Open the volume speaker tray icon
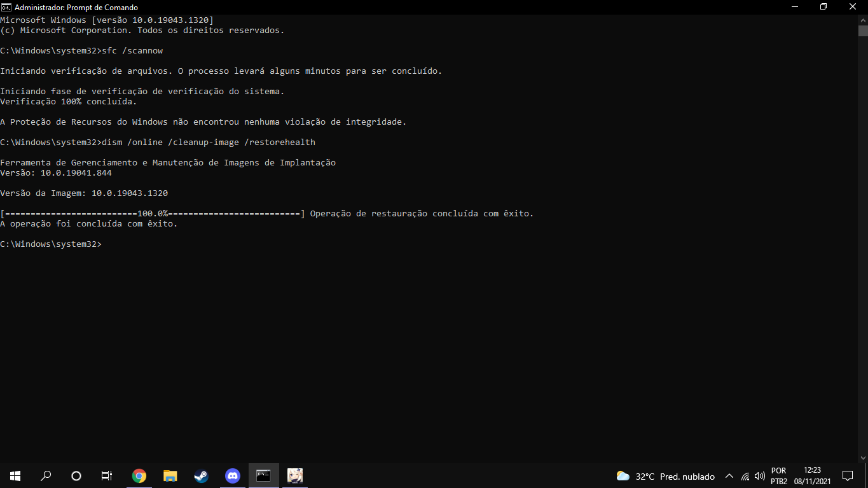 [759, 476]
